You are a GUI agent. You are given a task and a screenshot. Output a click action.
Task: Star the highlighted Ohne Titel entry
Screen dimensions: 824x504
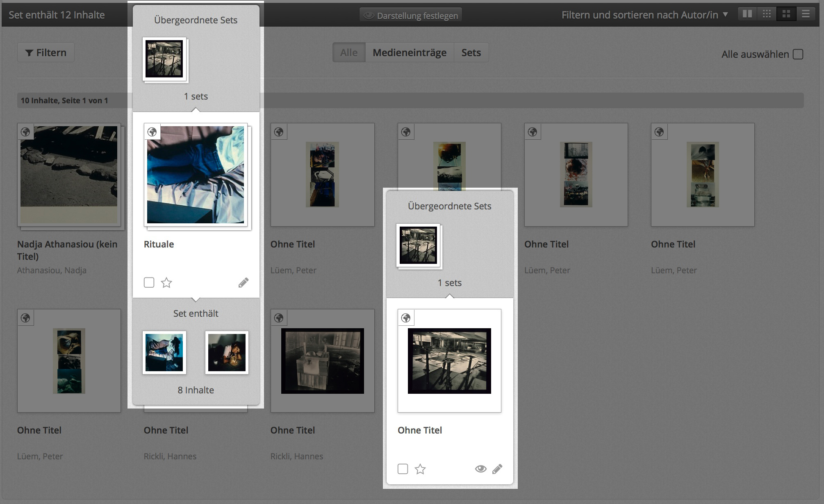point(420,469)
